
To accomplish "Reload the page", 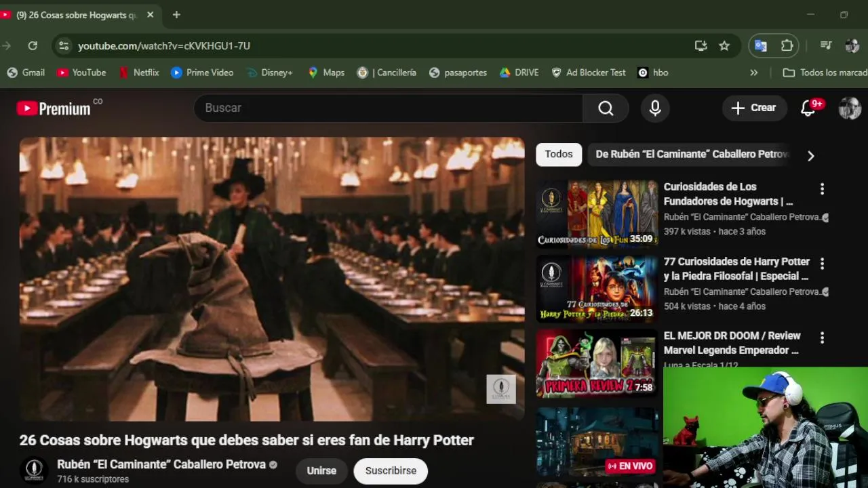I will [x=33, y=45].
